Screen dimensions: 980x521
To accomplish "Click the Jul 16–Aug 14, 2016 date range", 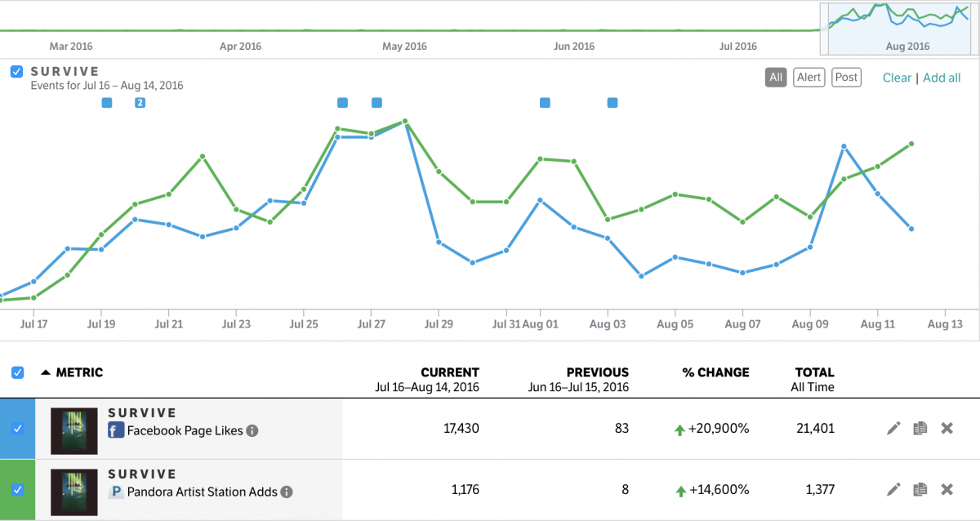I will point(427,387).
